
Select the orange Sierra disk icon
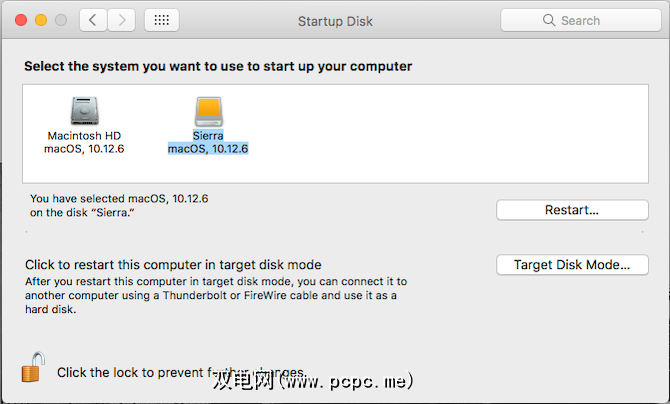(x=208, y=110)
